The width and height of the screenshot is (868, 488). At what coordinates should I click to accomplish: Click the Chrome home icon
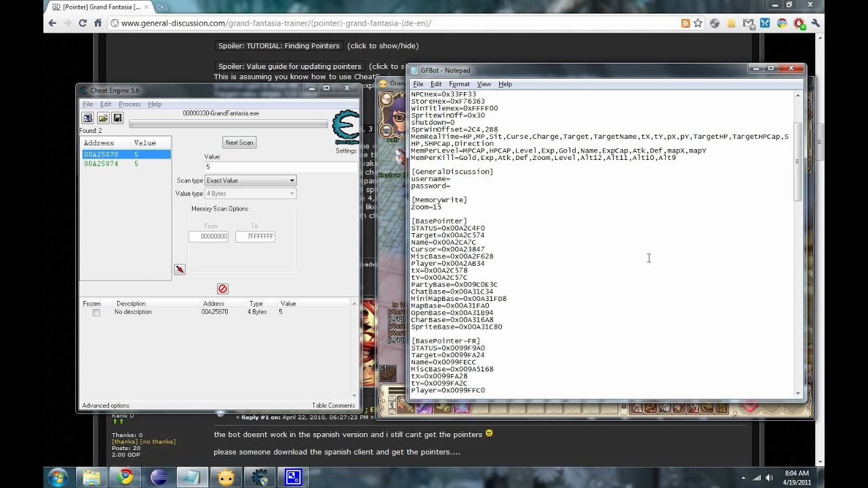tap(98, 23)
